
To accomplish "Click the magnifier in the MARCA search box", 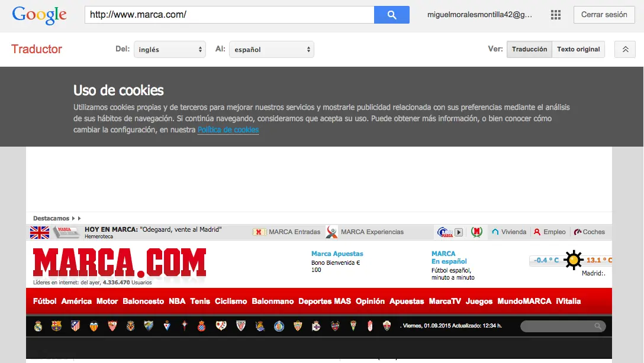I will click(x=598, y=326).
